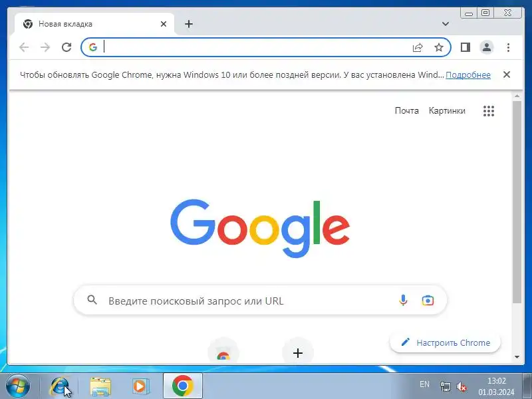Click the Chrome taskbar button

pyautogui.click(x=182, y=386)
